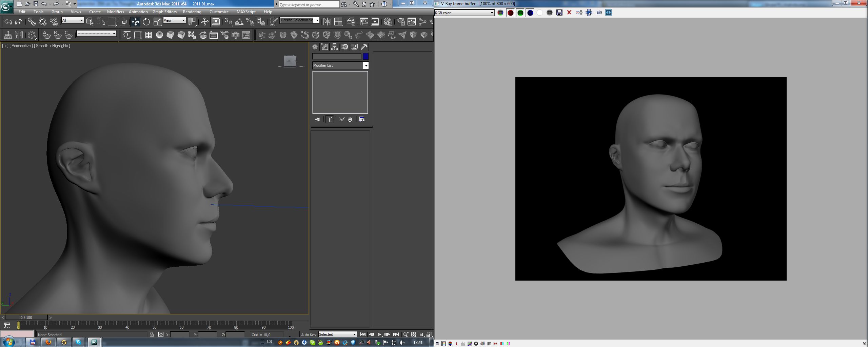Image resolution: width=868 pixels, height=347 pixels.
Task: Toggle the 3D Snaps button
Action: tap(229, 22)
